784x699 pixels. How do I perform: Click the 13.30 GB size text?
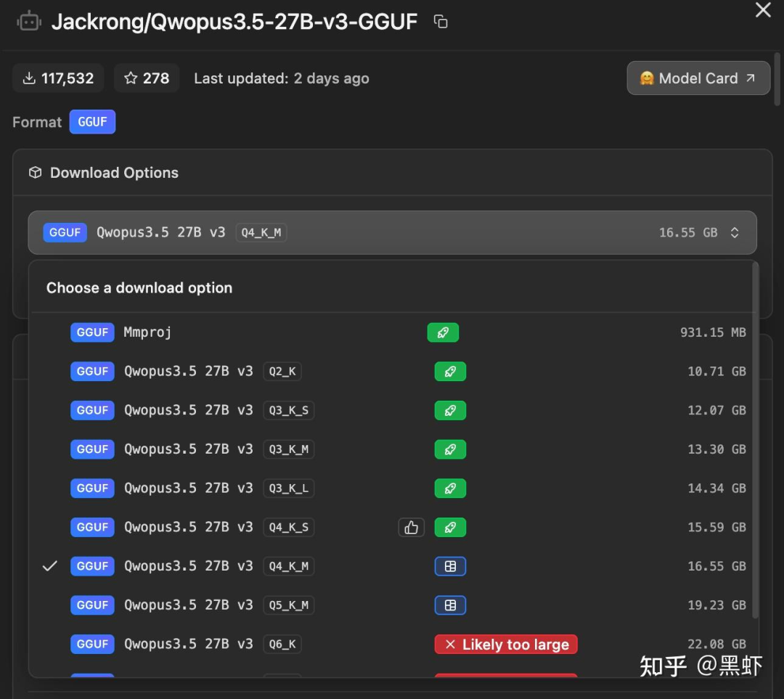[x=717, y=449]
